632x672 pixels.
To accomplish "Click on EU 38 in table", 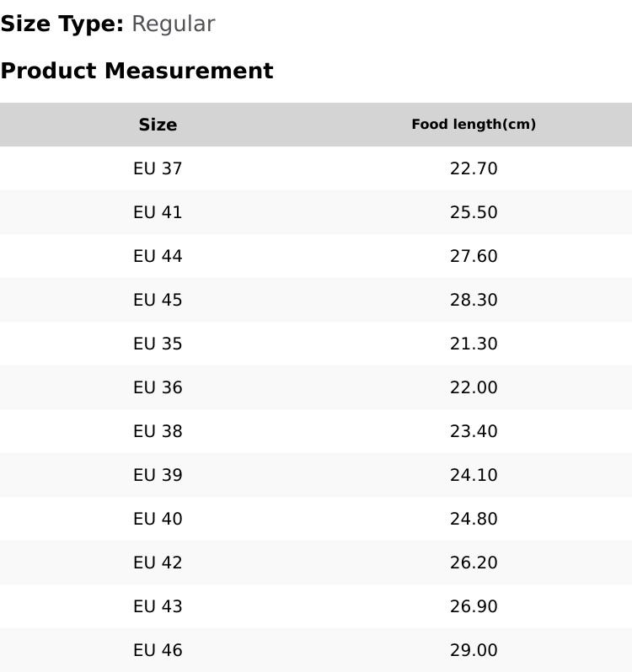I will pyautogui.click(x=158, y=431).
